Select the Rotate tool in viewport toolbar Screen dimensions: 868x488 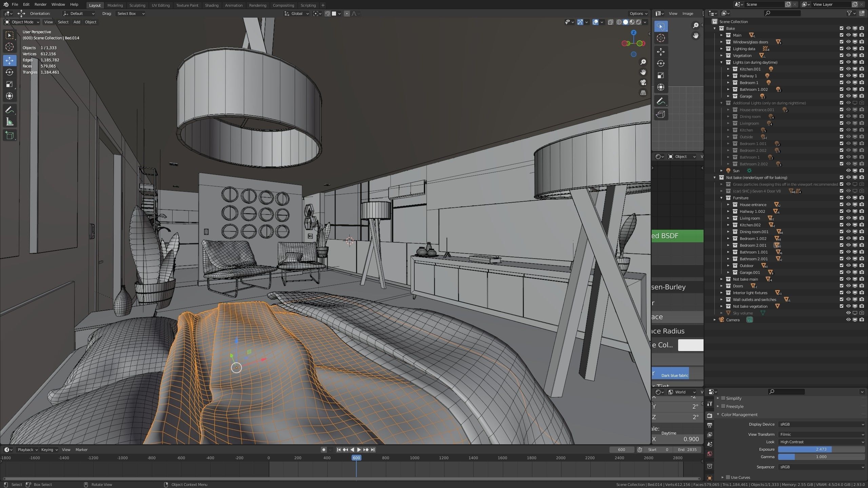(x=9, y=73)
